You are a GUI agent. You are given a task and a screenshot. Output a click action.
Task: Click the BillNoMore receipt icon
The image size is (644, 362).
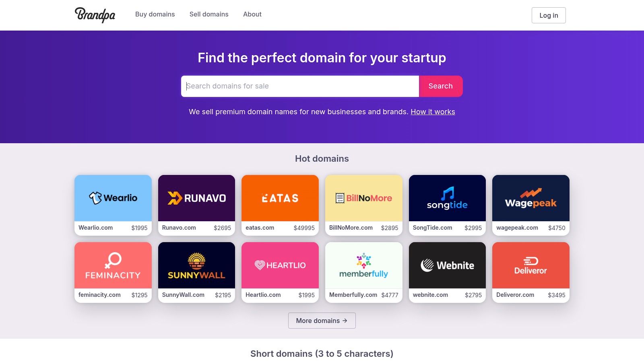point(340,198)
